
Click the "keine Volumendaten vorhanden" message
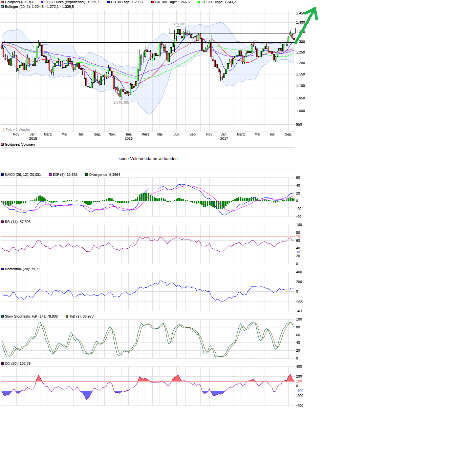pos(148,158)
